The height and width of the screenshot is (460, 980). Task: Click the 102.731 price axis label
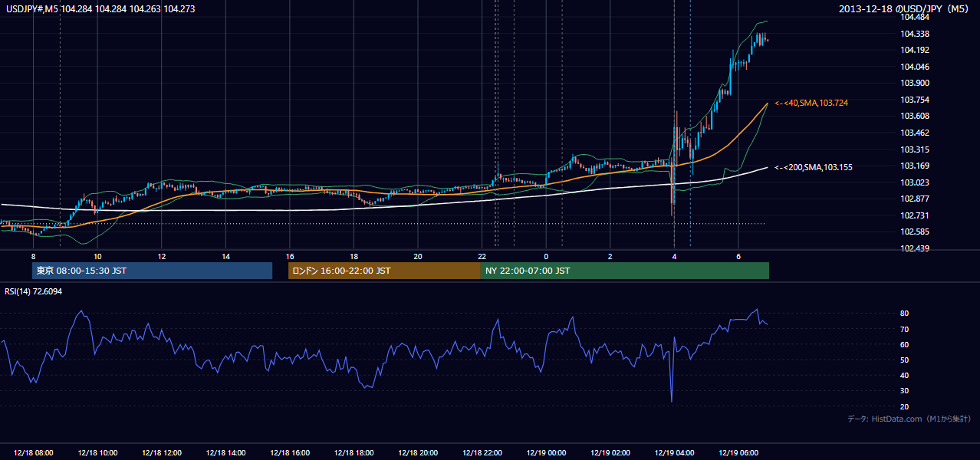[x=916, y=215]
